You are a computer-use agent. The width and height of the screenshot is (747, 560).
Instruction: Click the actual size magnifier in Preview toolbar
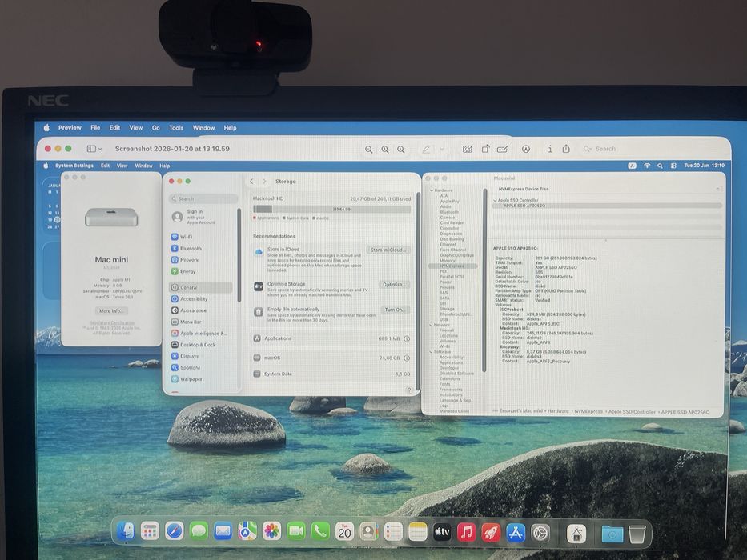(x=385, y=150)
